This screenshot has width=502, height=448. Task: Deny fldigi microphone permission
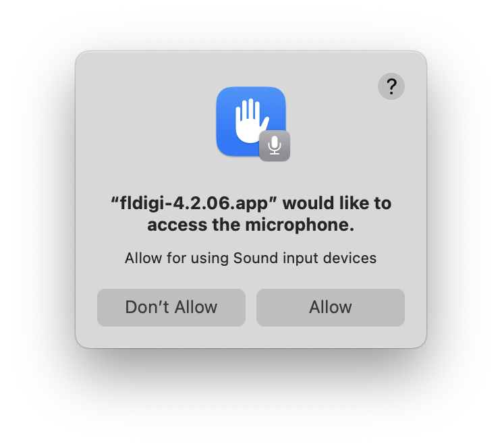[x=171, y=308]
